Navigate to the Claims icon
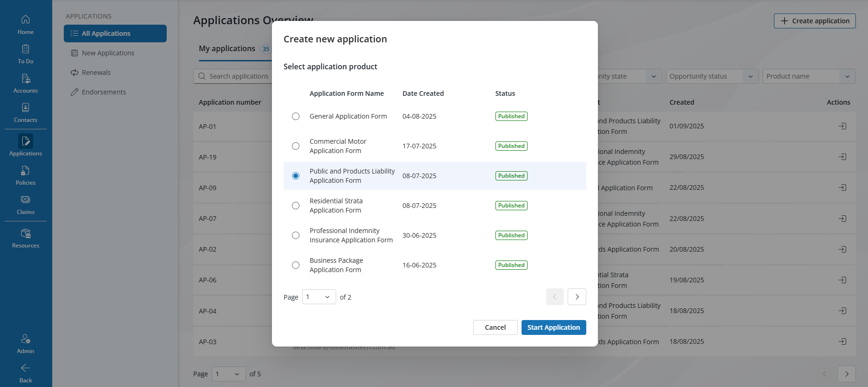The width and height of the screenshot is (868, 387). 26,200
